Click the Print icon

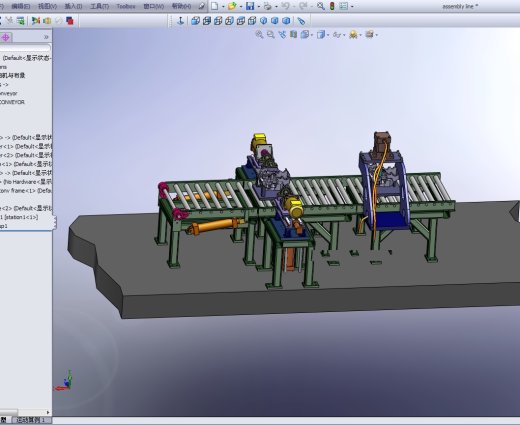tap(267, 6)
